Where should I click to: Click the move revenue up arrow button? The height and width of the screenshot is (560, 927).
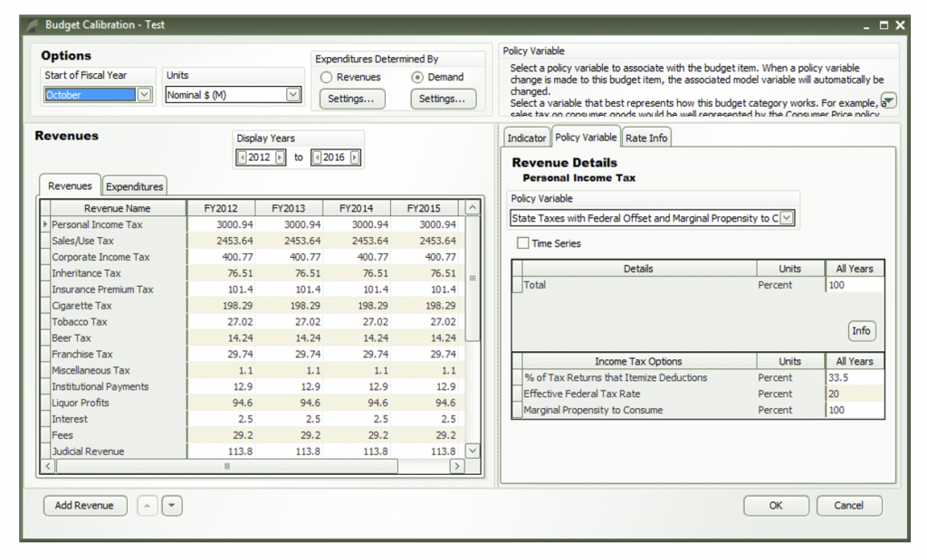click(148, 506)
